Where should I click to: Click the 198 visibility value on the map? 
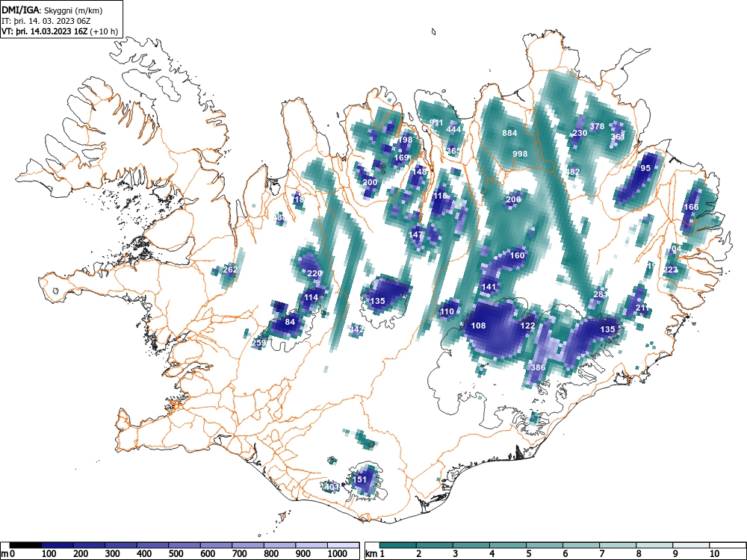[x=405, y=140]
